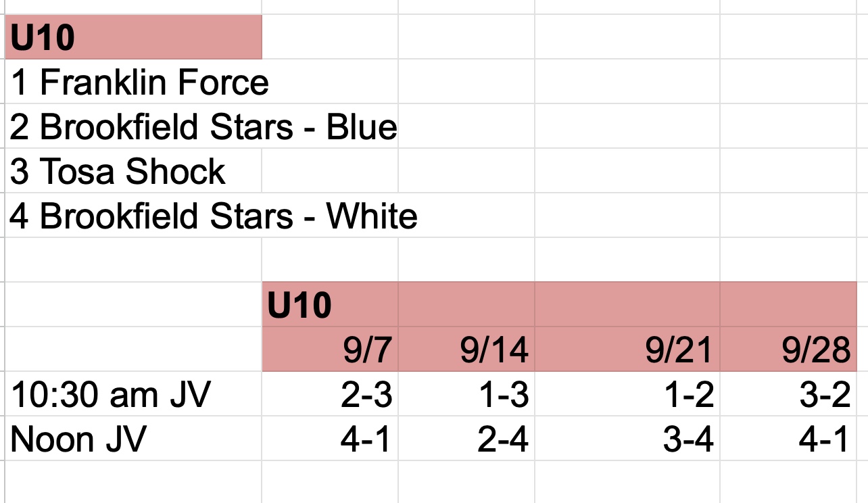
Task: Click the 3-2 matchup cell under 9/28
Action: pos(788,395)
